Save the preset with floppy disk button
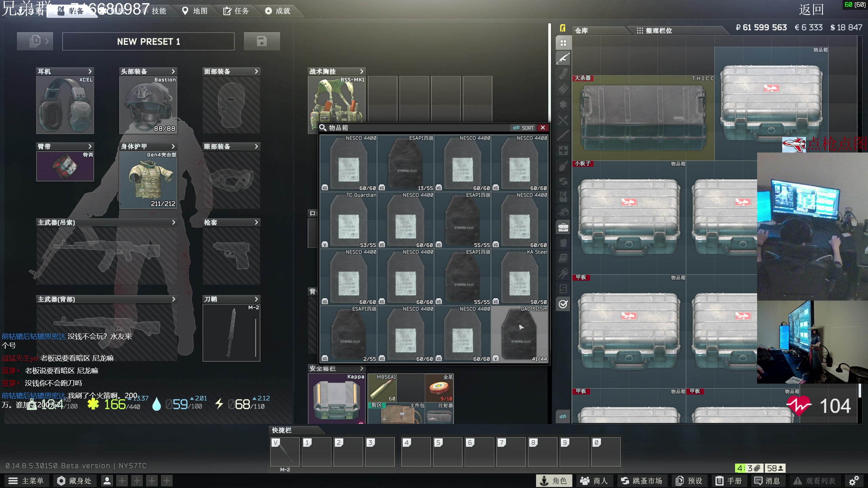868x488 pixels. coord(262,41)
